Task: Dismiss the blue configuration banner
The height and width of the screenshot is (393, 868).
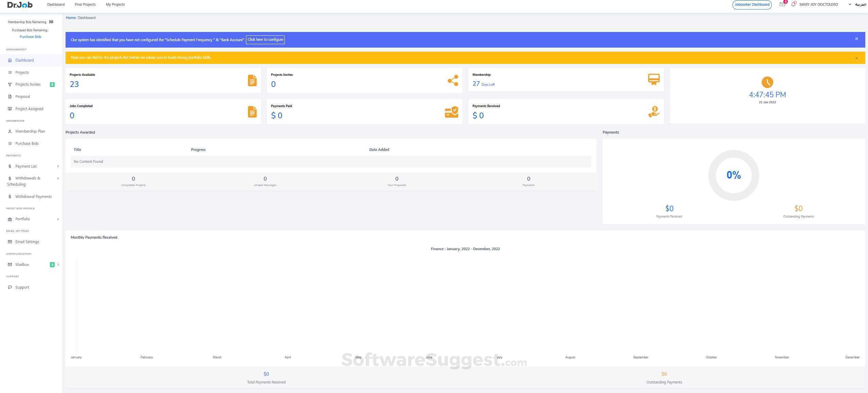Action: coord(856,39)
